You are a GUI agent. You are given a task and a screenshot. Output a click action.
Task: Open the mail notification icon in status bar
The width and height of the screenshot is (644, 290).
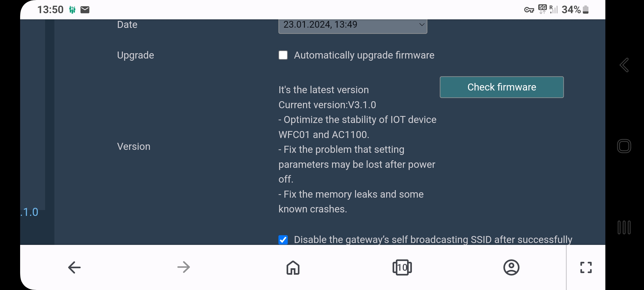pos(85,10)
